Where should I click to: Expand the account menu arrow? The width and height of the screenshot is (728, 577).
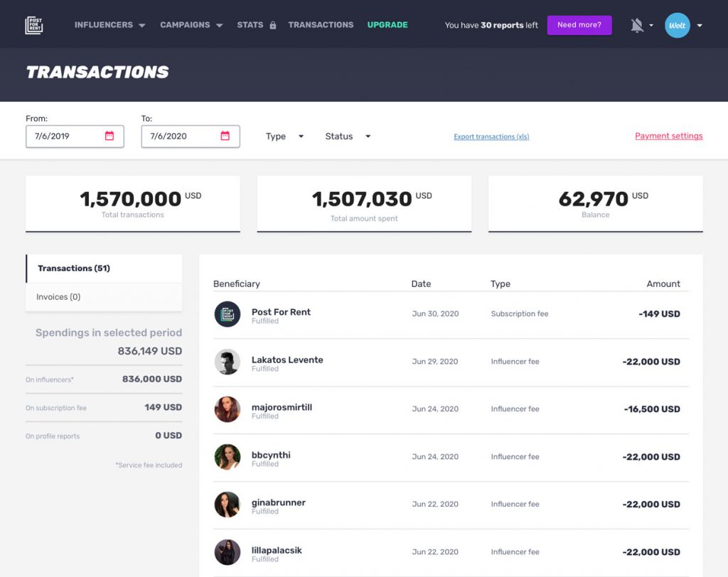pos(700,26)
